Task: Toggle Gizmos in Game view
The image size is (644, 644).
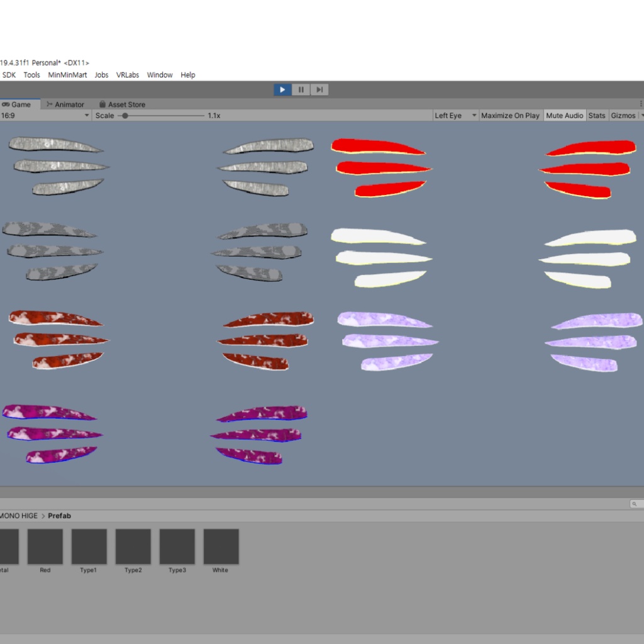Action: [623, 116]
